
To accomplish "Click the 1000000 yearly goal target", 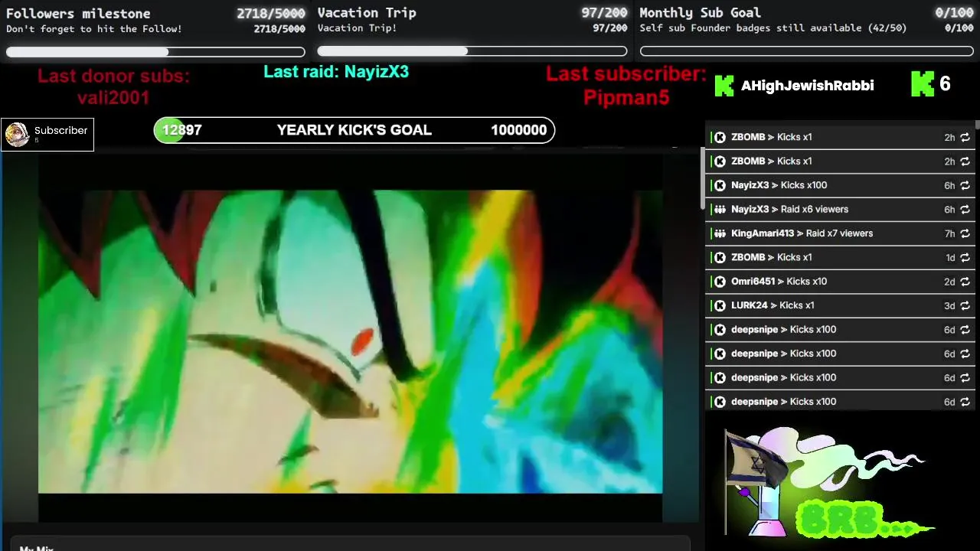I will 518,130.
